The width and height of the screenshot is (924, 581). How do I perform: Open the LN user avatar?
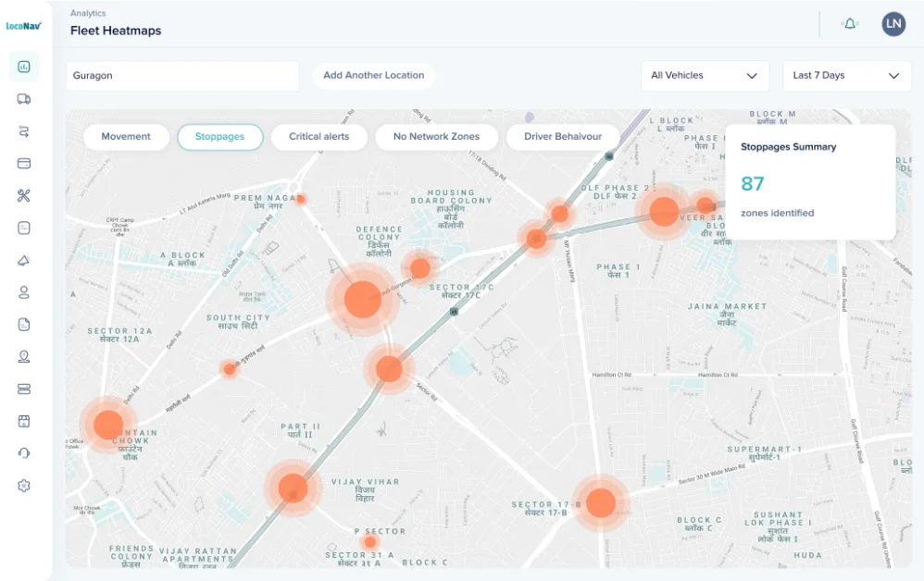click(893, 24)
